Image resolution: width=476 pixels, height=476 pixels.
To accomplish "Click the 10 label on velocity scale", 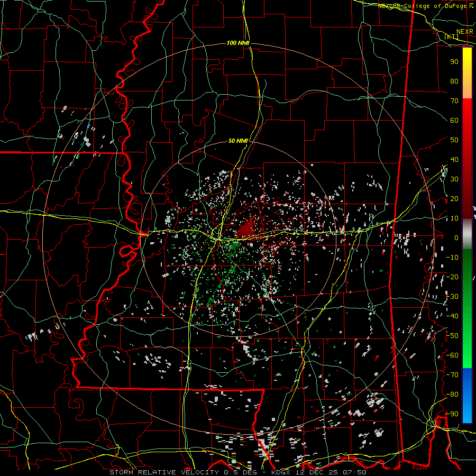I will click(x=454, y=218).
